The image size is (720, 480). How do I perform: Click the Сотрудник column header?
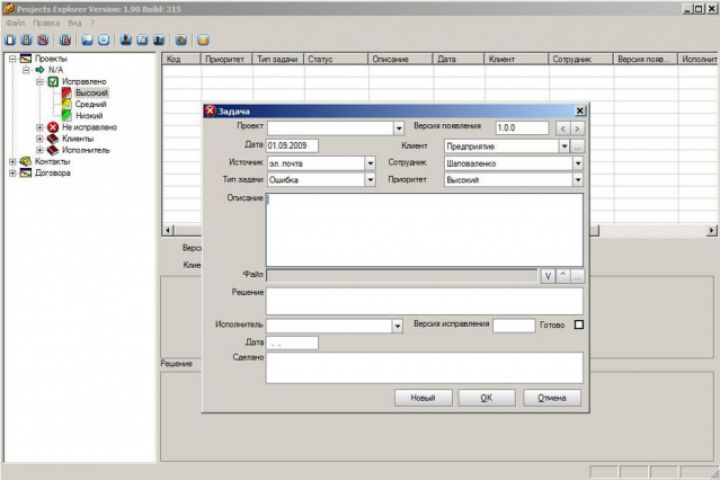point(581,59)
